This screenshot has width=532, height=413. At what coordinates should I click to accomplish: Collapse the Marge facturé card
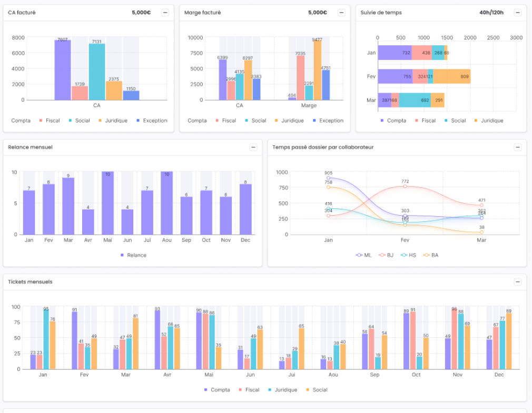pyautogui.click(x=341, y=13)
